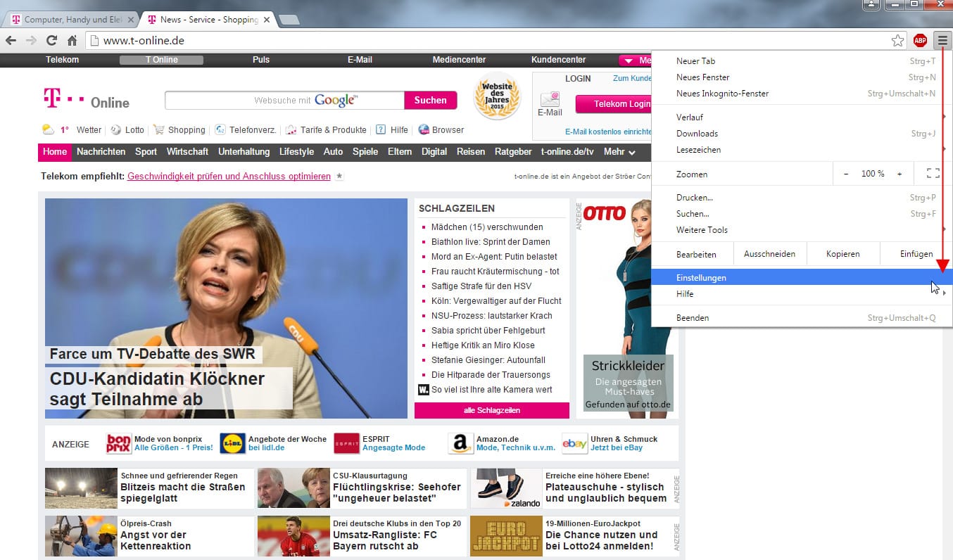
Task: Click the Esprit logo
Action: click(x=347, y=443)
